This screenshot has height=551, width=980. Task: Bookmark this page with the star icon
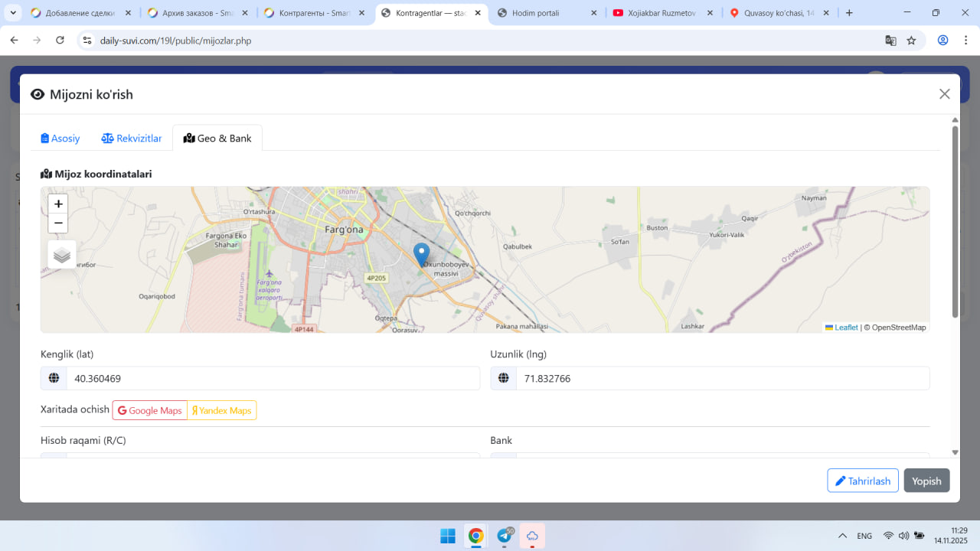coord(911,41)
